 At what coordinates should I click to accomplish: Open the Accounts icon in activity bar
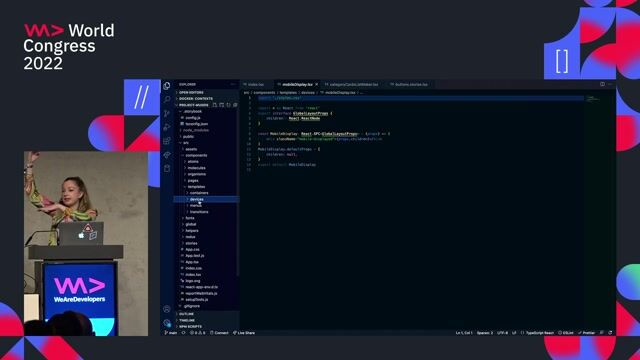coord(167,309)
